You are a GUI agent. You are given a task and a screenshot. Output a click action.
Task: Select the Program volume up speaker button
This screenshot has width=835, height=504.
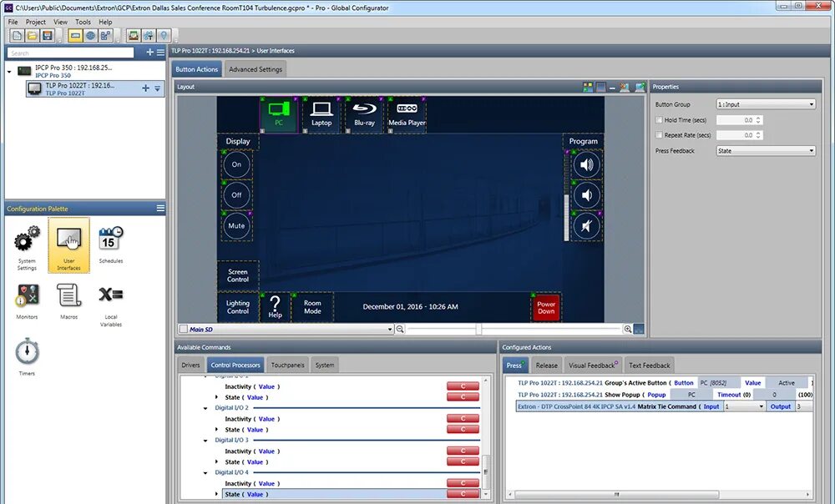coord(586,165)
